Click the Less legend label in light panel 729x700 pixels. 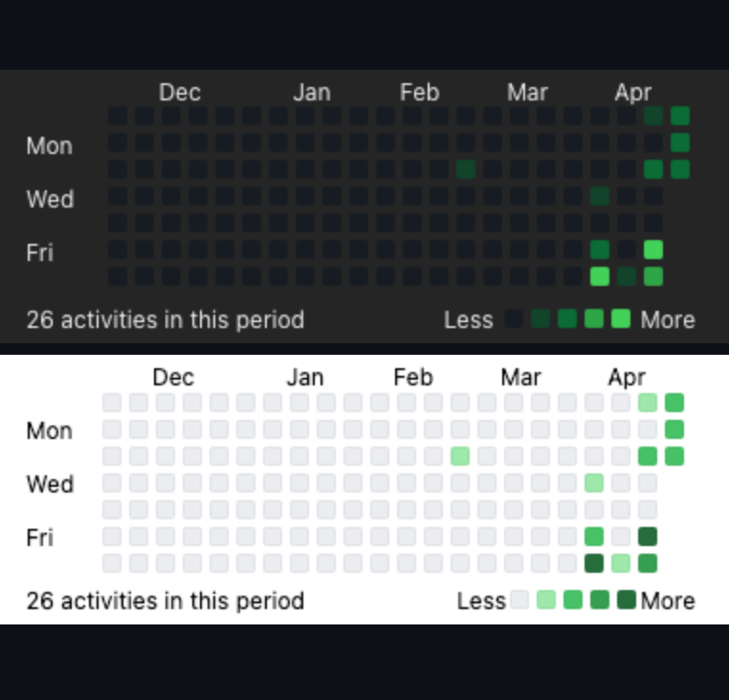481,601
